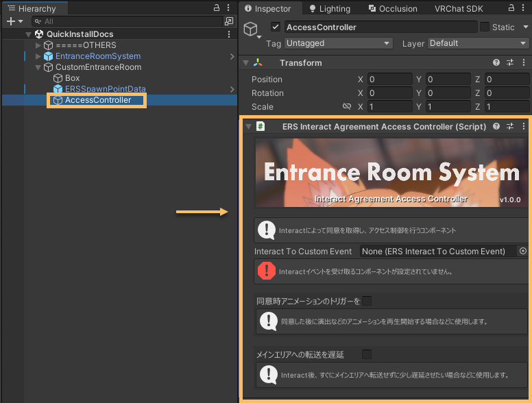Open QuickInstallDocs scene options menu
Image resolution: width=532 pixels, height=403 pixels.
point(229,34)
